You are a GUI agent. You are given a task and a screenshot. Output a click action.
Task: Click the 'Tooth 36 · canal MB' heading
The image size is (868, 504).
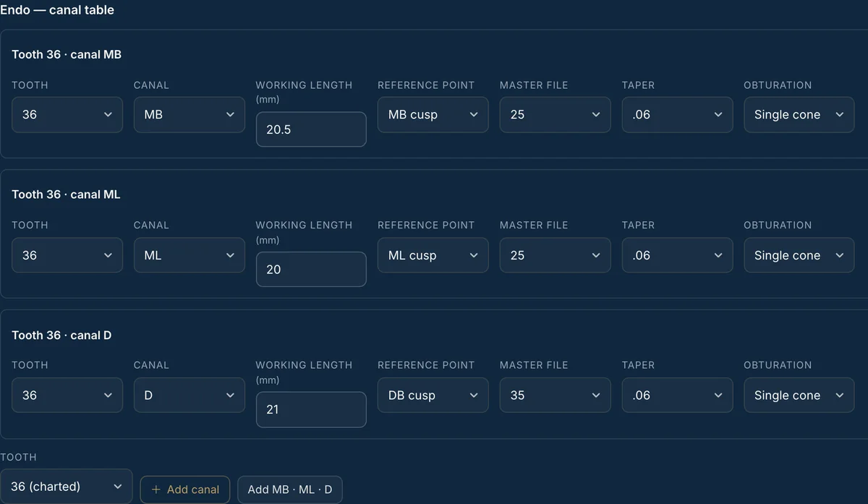coord(67,54)
